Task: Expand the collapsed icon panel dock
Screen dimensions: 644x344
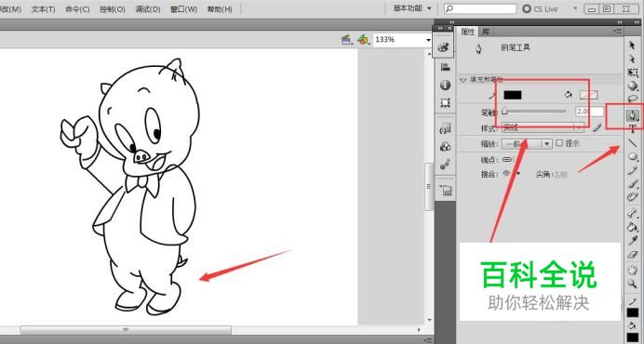Action: click(x=451, y=22)
